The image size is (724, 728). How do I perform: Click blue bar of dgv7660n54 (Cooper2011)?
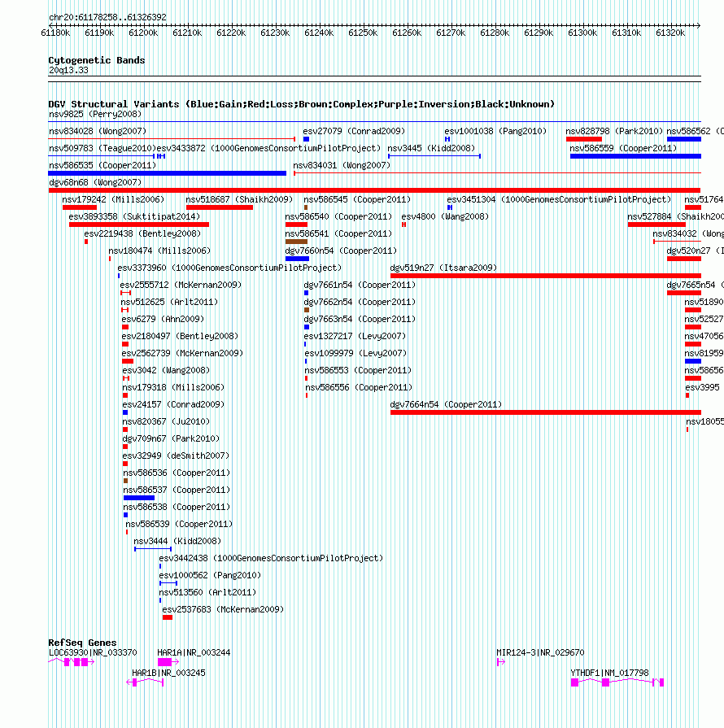[x=297, y=259]
